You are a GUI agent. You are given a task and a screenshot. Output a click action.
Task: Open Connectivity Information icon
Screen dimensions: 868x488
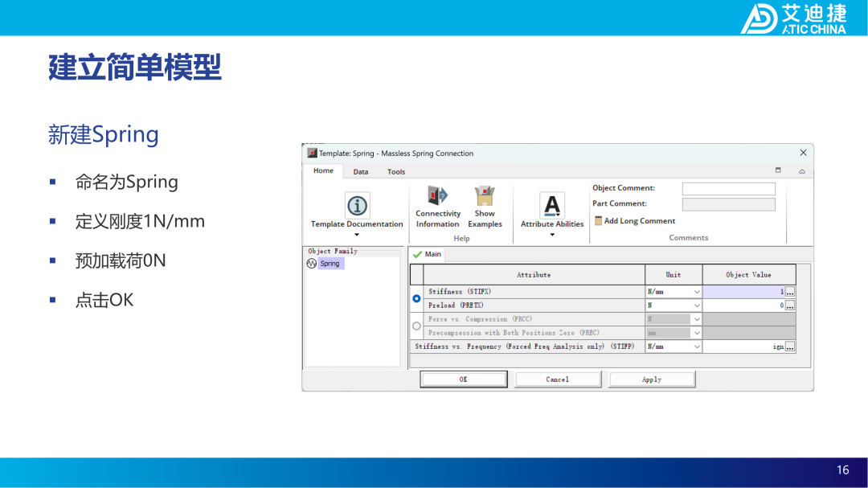click(437, 195)
